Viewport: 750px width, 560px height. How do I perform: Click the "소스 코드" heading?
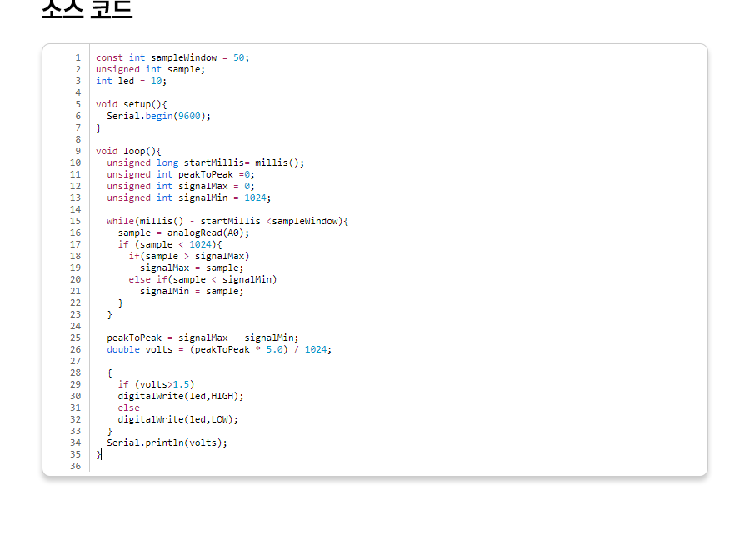click(87, 10)
